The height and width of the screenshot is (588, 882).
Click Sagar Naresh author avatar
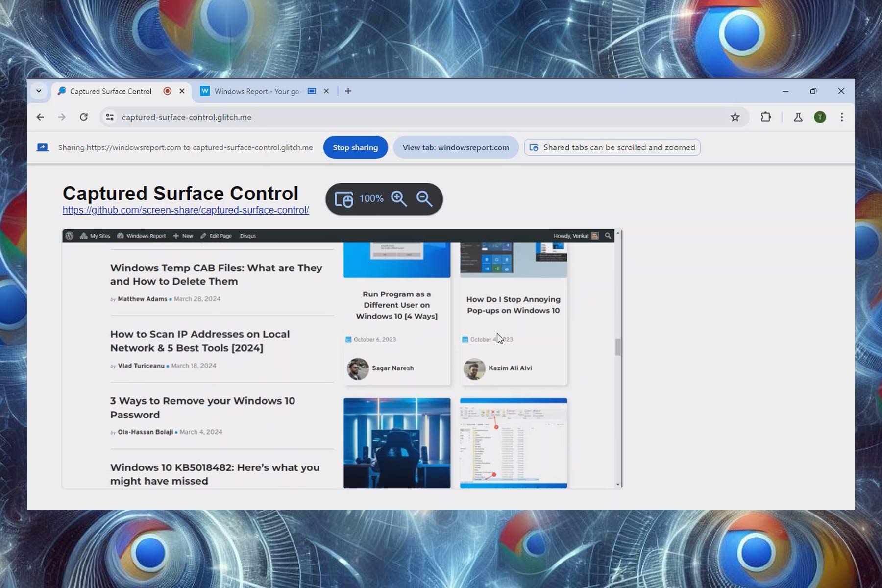click(x=358, y=368)
